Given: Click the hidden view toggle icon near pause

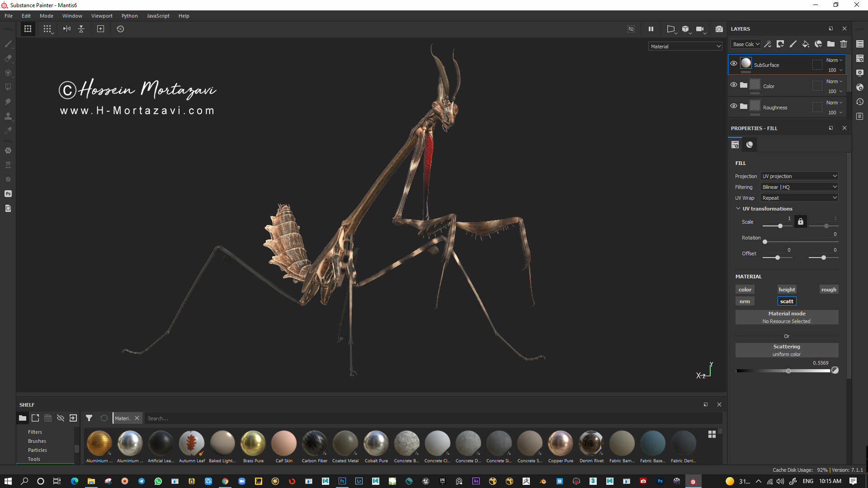Looking at the screenshot, I should [x=631, y=29].
